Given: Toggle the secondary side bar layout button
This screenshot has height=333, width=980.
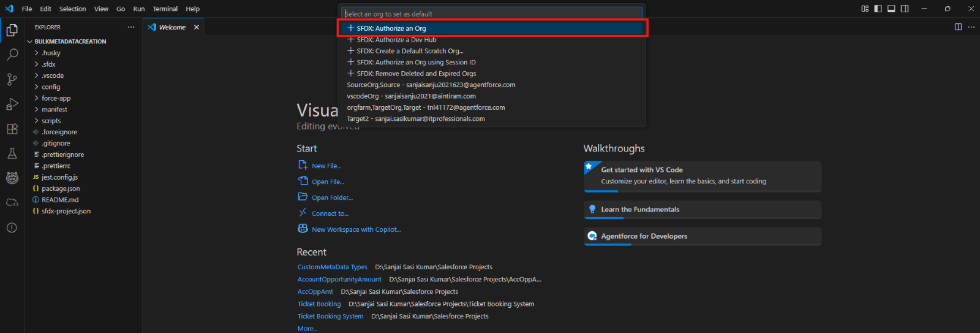Looking at the screenshot, I should click(905, 9).
